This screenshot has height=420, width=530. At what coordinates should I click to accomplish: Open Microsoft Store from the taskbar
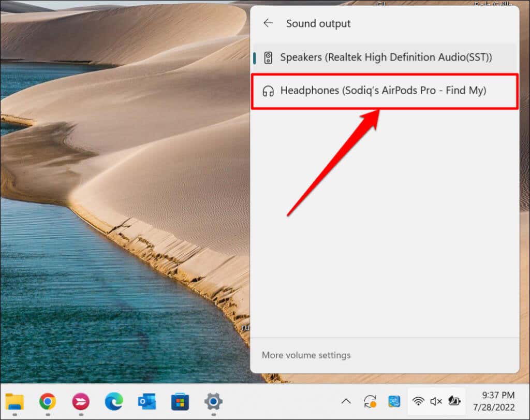click(180, 402)
